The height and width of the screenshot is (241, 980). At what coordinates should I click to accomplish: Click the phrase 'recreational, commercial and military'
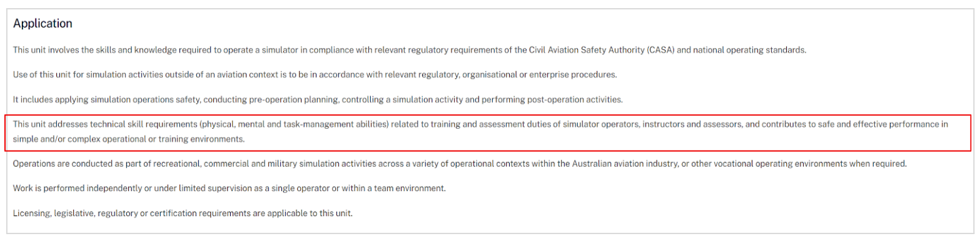[x=208, y=164]
